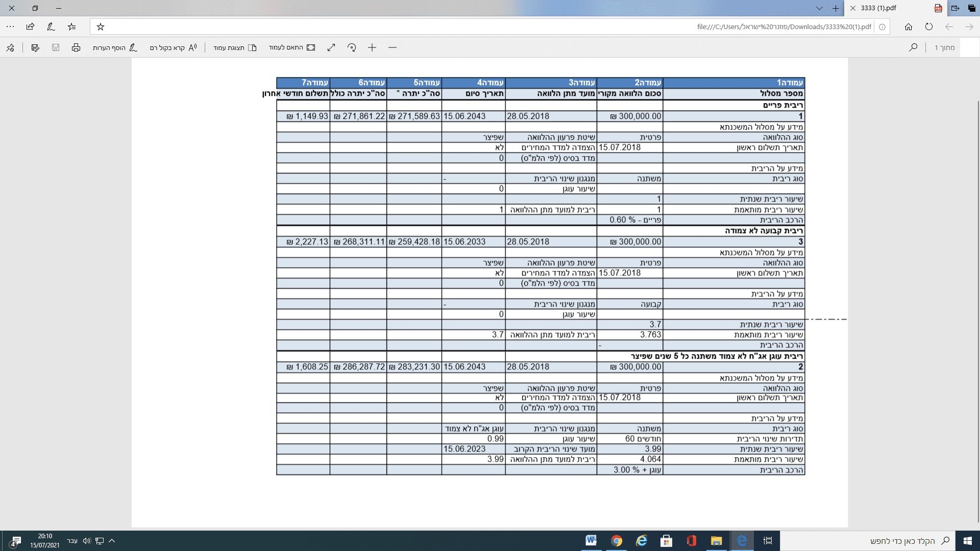Open the settings and more ellipsis menu

(10, 27)
